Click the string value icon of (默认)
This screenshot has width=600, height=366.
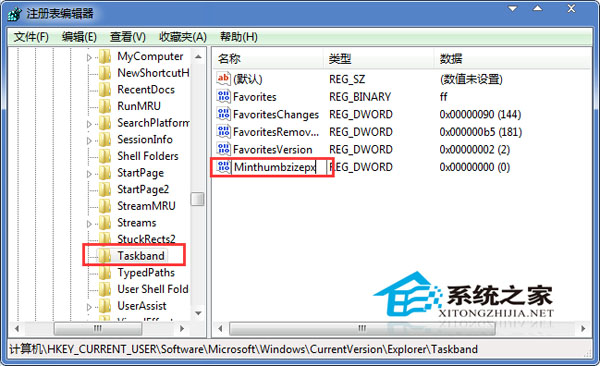(223, 79)
